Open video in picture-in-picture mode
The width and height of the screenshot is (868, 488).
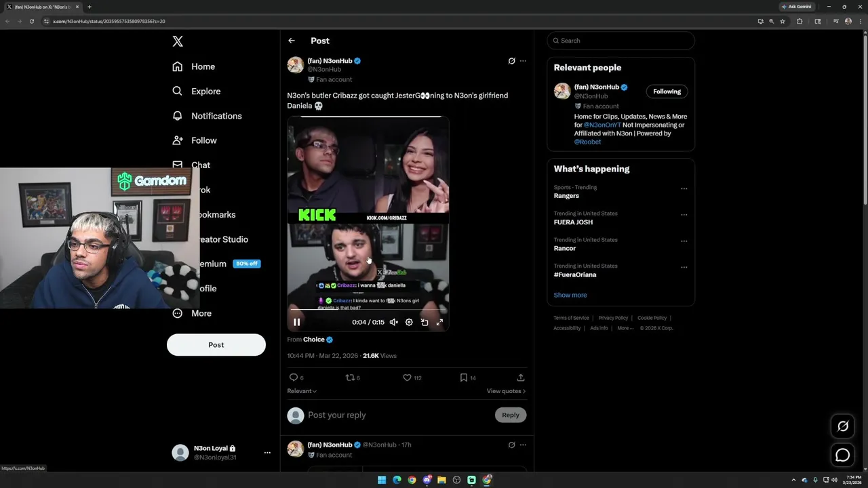[x=425, y=322]
